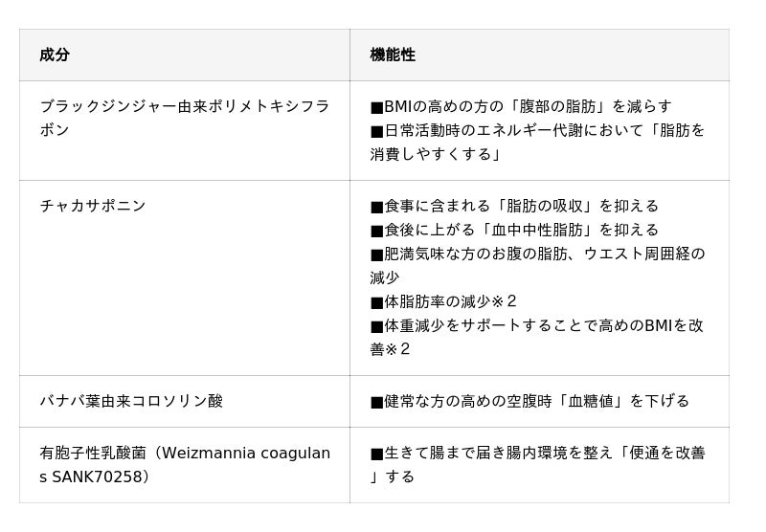Screen dimensions: 766x532
Task: Click the 日常活動時のエネルギー代謝 line
Action: coord(537,130)
